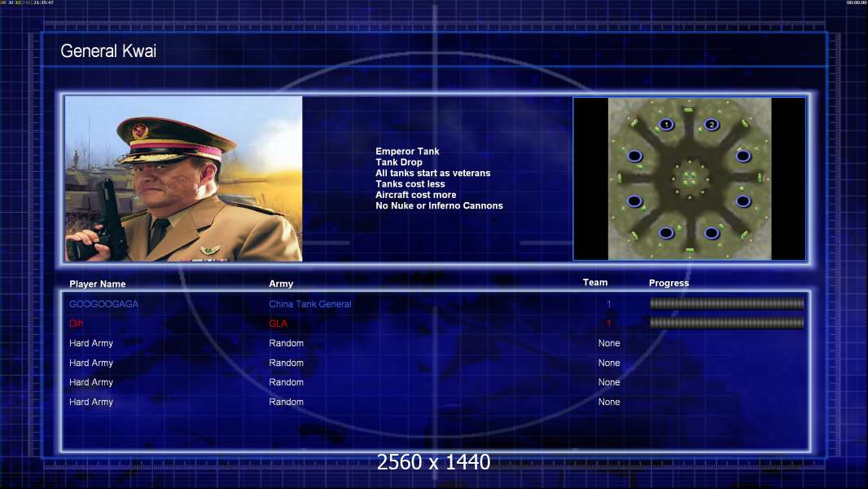Image resolution: width=868 pixels, height=489 pixels.
Task: Click the Army column header
Action: 281,284
